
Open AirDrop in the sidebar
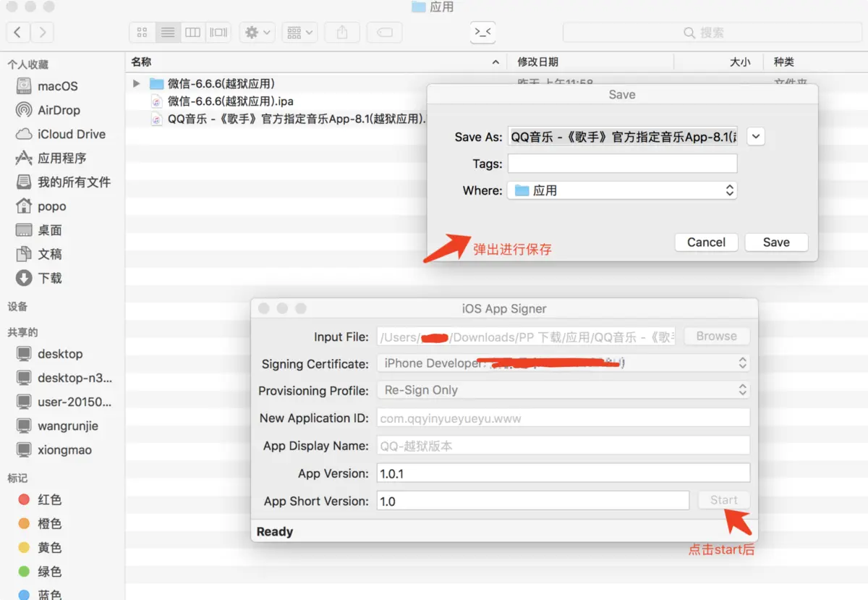click(x=58, y=110)
